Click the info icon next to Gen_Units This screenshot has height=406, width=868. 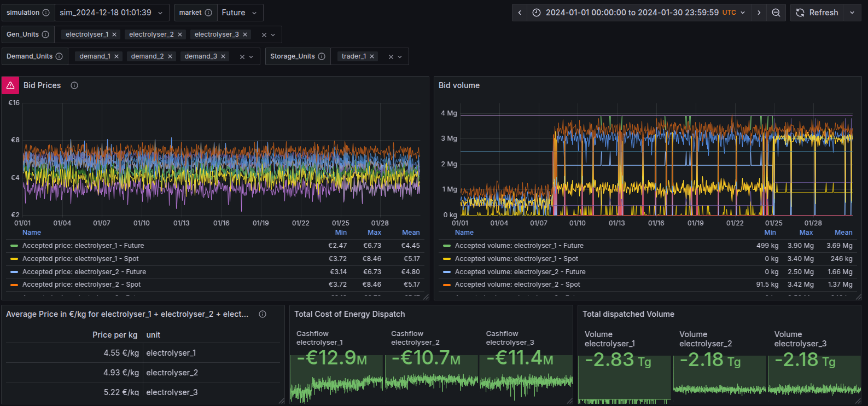click(x=45, y=34)
